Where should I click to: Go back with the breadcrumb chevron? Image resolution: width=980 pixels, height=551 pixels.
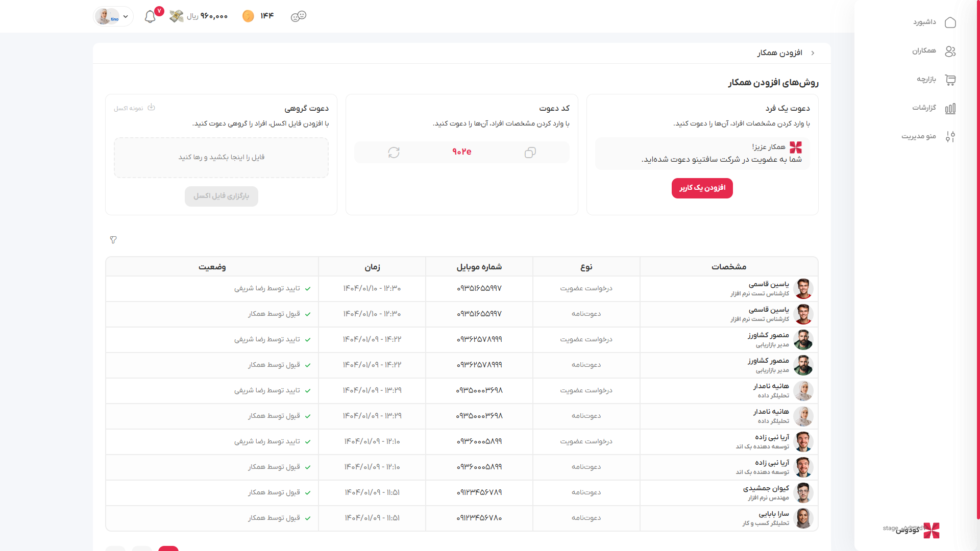813,53
